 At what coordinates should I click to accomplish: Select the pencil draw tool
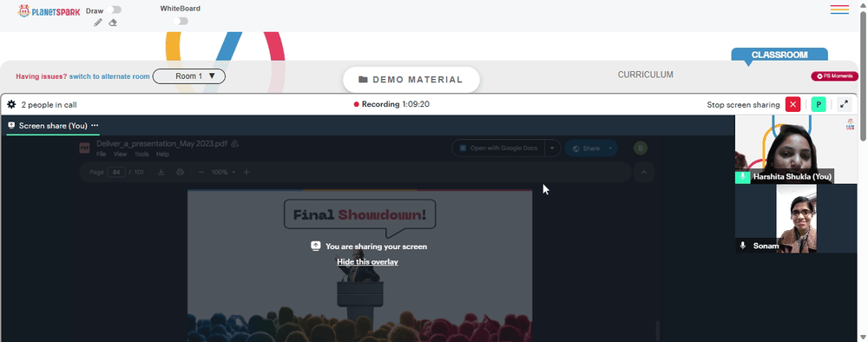[x=98, y=23]
